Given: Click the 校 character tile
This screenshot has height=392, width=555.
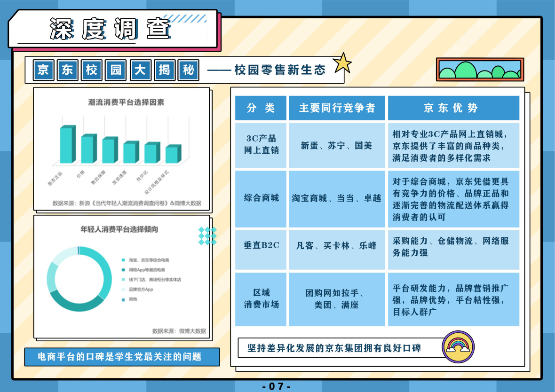Looking at the screenshot, I should [x=91, y=70].
